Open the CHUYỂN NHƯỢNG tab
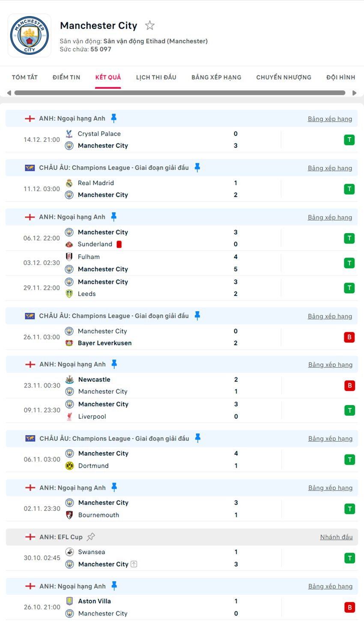 [283, 78]
